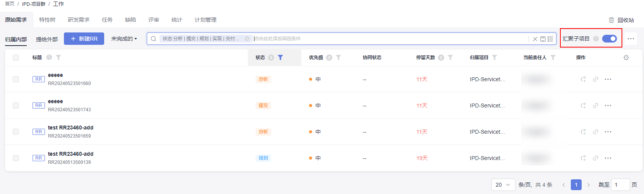Screen dimensions: 644x194
Task: Click the 当前责任人 column filter icon
Action: pyautogui.click(x=553, y=58)
